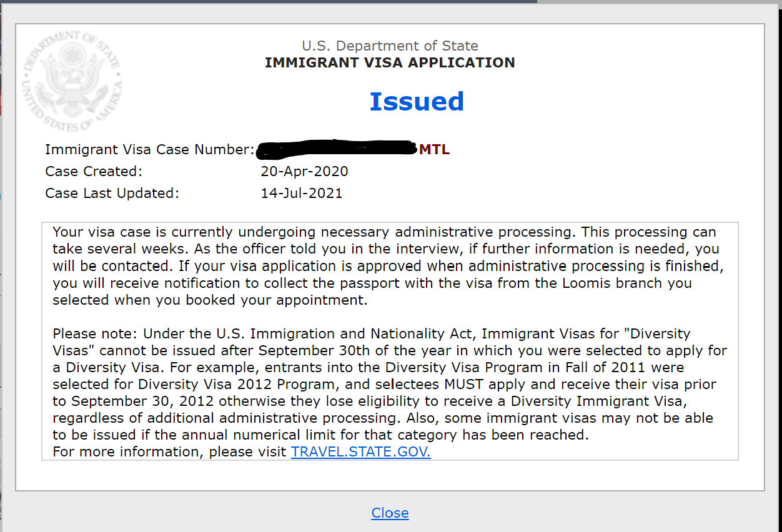Click the U.S. Department of State heading
The width and height of the screenshot is (782, 532).
(390, 46)
